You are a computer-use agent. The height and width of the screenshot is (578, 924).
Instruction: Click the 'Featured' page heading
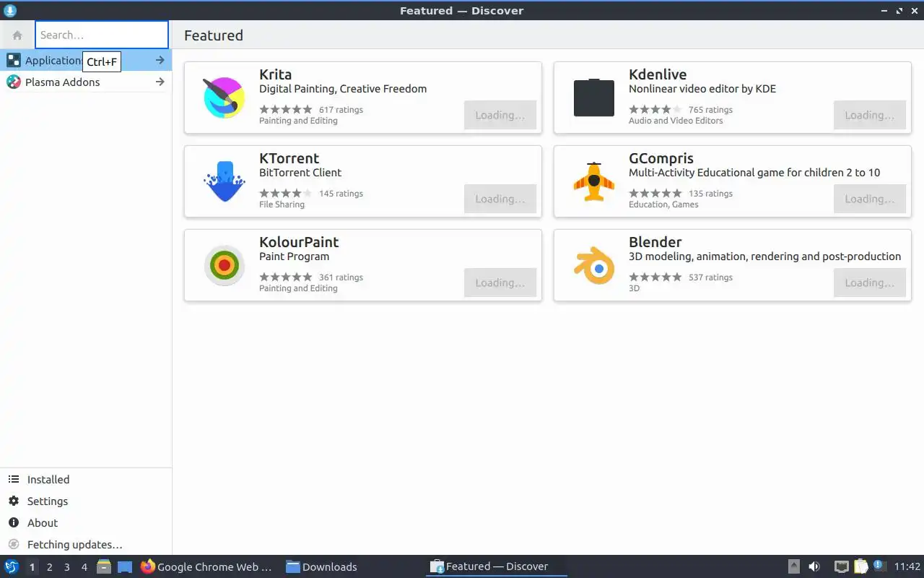click(x=214, y=35)
